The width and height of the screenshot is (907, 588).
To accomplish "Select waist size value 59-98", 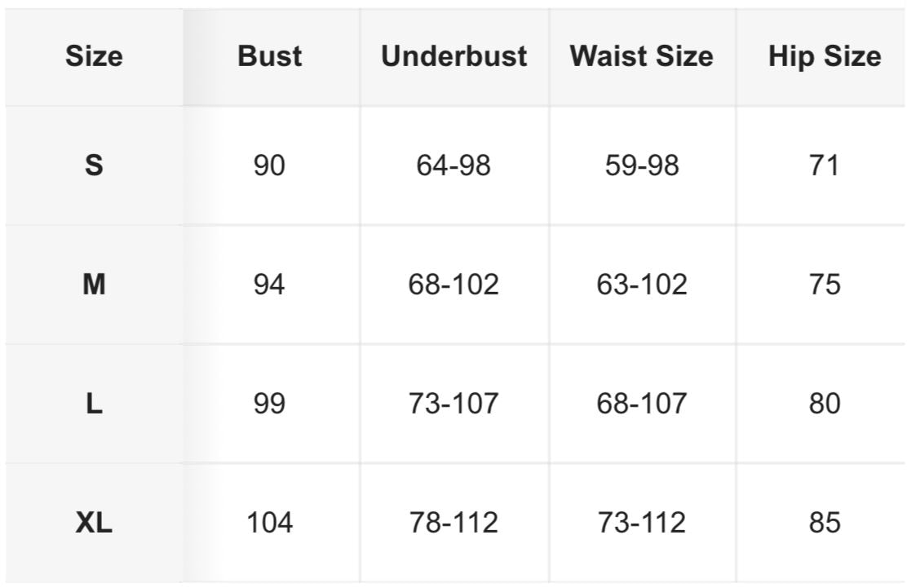I will point(641,166).
